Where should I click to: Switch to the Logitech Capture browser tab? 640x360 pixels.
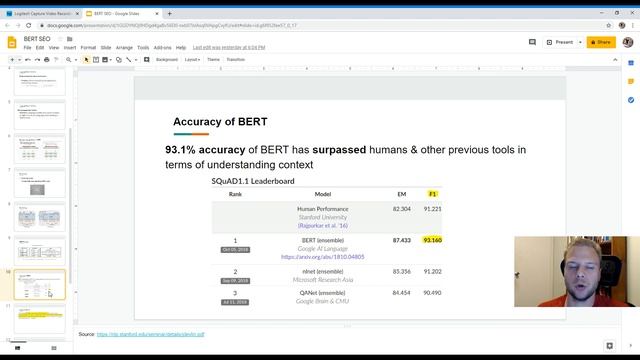(42, 13)
